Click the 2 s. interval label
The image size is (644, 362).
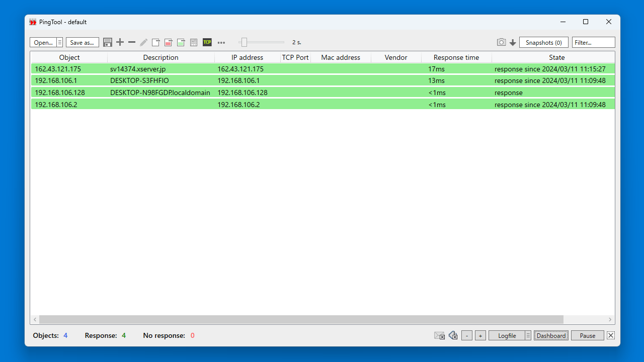pos(297,43)
